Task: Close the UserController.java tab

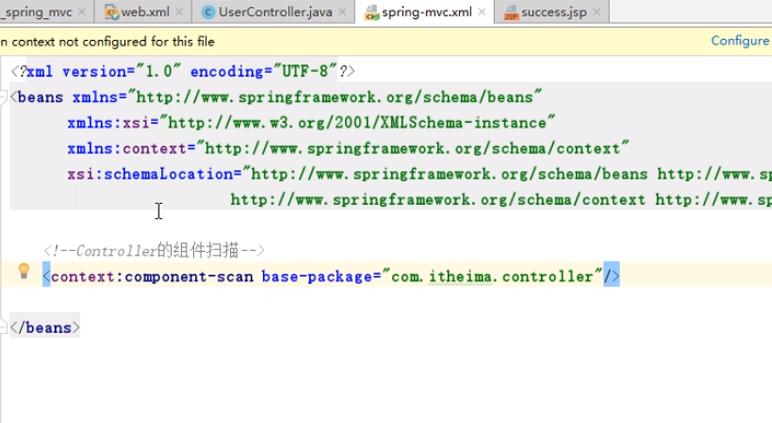Action: (343, 12)
